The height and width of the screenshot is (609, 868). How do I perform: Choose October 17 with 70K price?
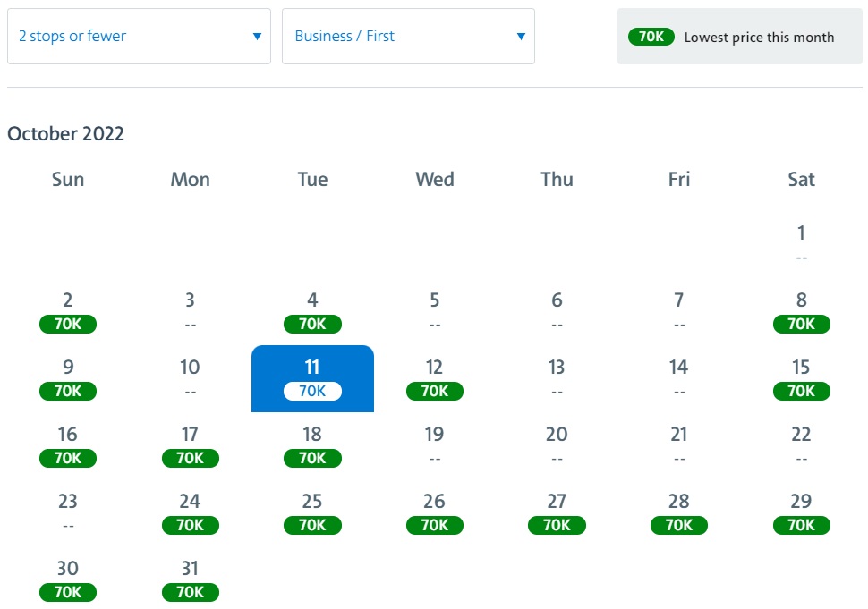tap(191, 446)
